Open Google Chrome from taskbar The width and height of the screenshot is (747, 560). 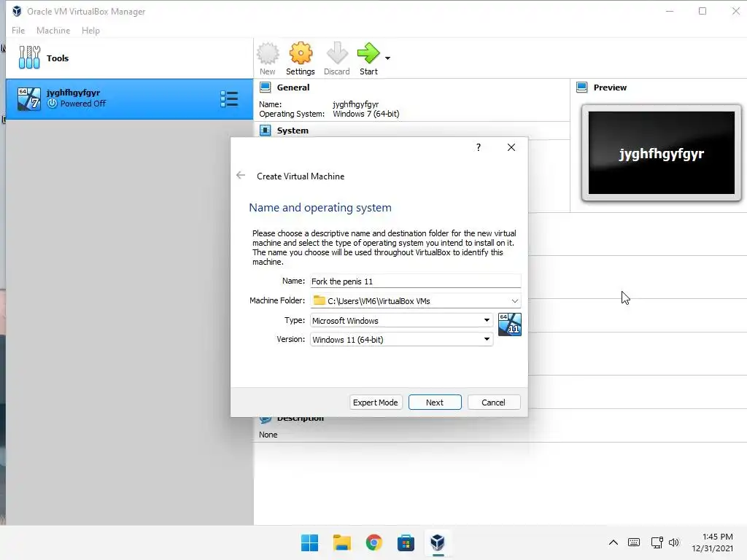374,542
